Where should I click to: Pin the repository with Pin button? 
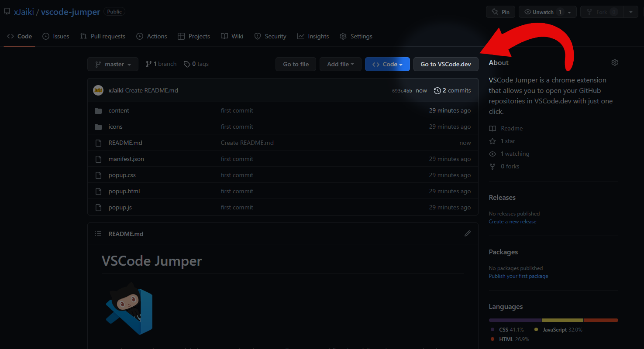pos(500,12)
